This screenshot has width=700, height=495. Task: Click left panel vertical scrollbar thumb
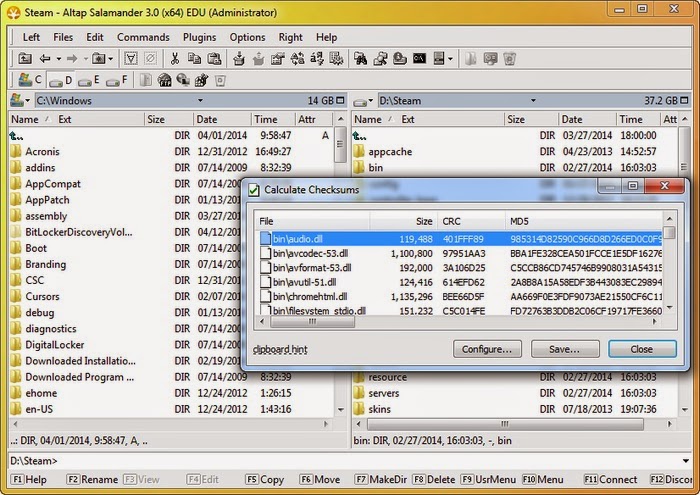click(340, 145)
